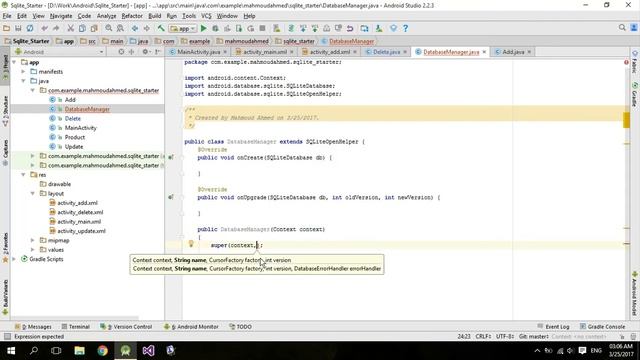The width and height of the screenshot is (640, 360).
Task: Click the project panel settings gear icon
Action: point(145,52)
